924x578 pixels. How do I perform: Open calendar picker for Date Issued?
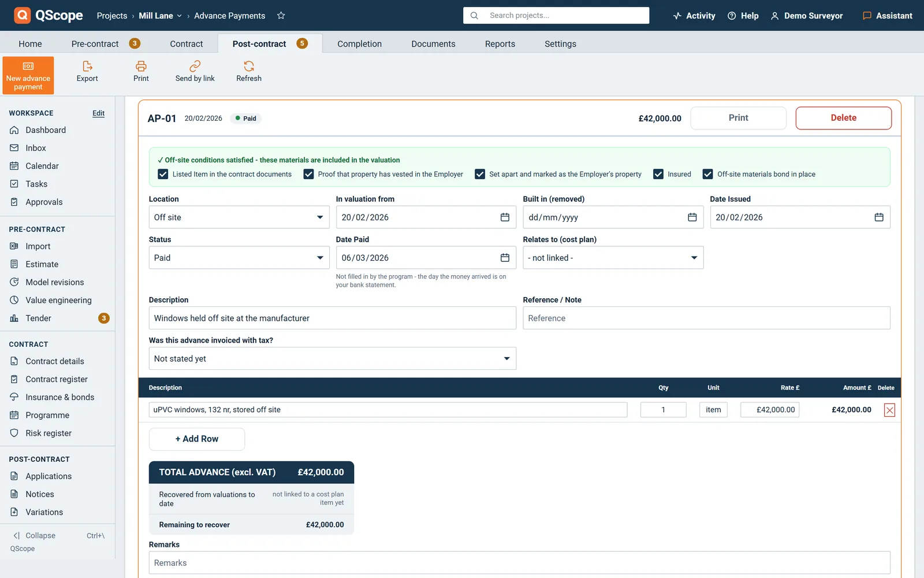(x=879, y=217)
